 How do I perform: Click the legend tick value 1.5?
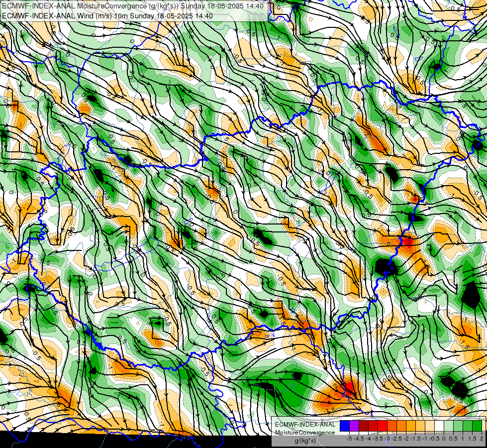tap(473, 439)
